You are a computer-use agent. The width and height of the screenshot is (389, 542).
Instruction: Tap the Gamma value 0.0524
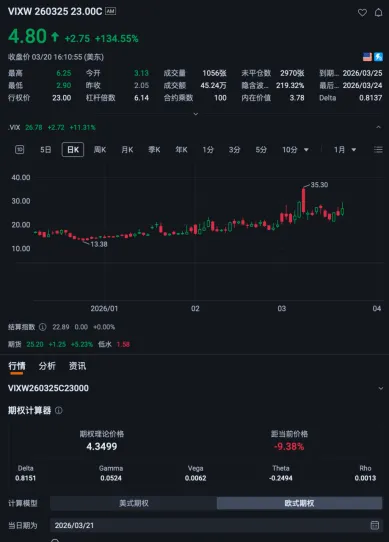[111, 478]
